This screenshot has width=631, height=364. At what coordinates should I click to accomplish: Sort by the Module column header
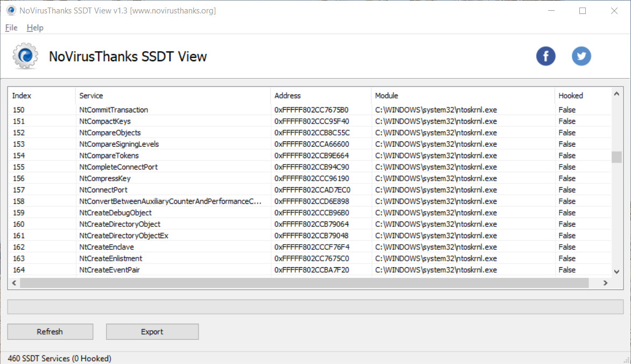click(x=463, y=96)
